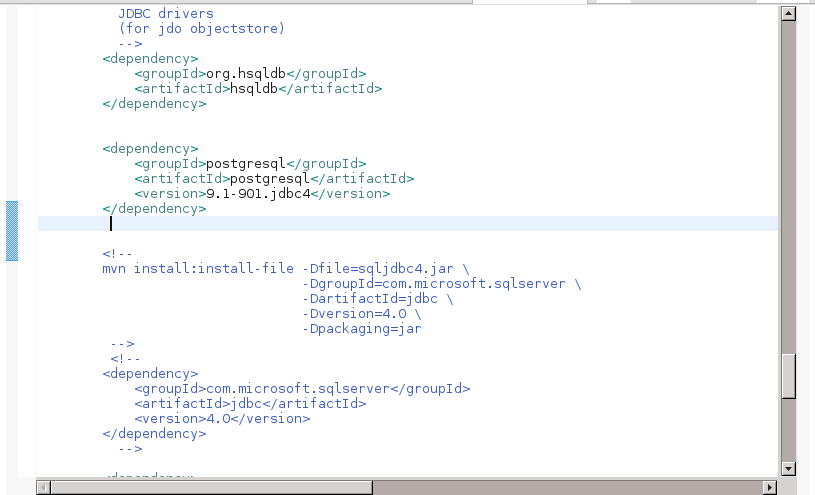Click the highlighted empty current line
815x495 pixels.
click(x=408, y=224)
